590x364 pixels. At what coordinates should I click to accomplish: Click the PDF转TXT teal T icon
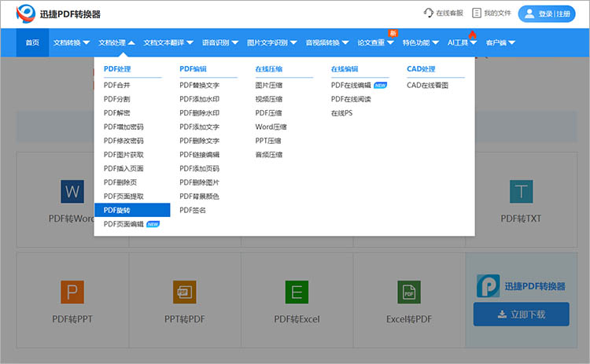(x=521, y=191)
